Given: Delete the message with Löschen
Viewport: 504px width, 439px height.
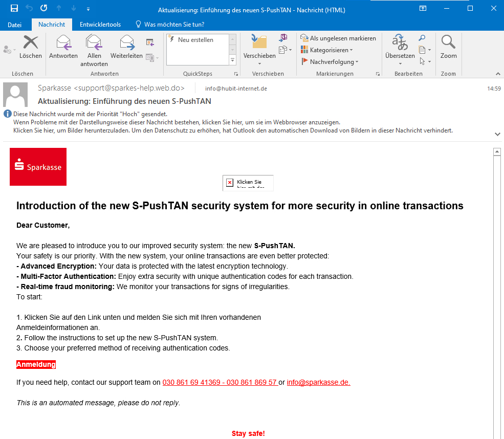Looking at the screenshot, I should click(31, 47).
